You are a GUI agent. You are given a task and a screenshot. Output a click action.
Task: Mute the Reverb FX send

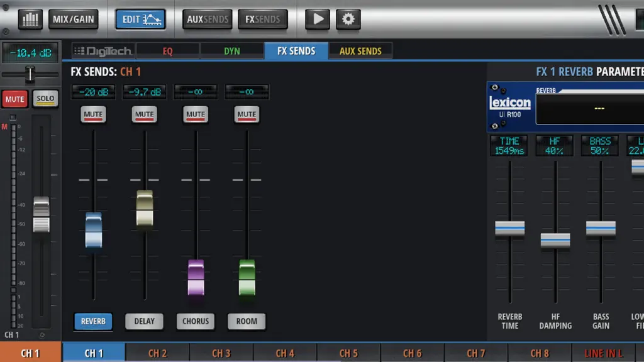[93, 114]
